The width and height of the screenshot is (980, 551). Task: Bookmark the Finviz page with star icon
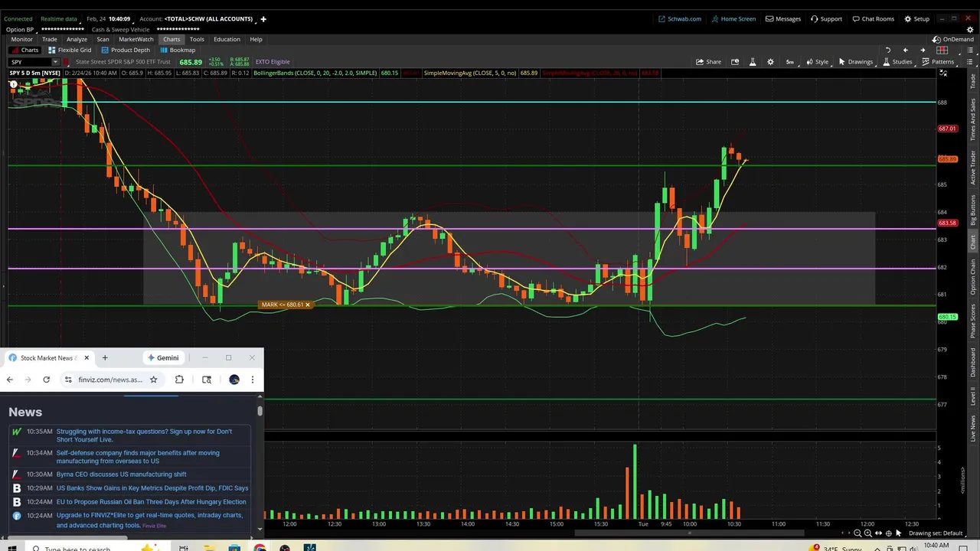coord(153,380)
